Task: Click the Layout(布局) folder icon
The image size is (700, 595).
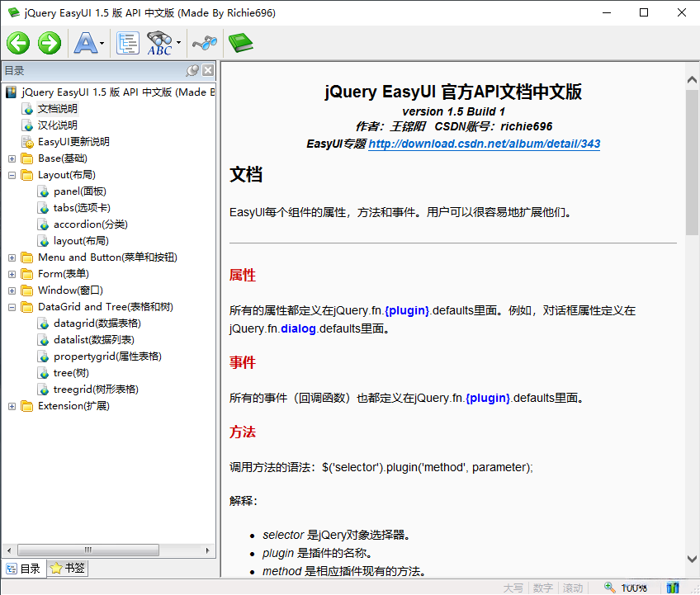Action: (27, 175)
